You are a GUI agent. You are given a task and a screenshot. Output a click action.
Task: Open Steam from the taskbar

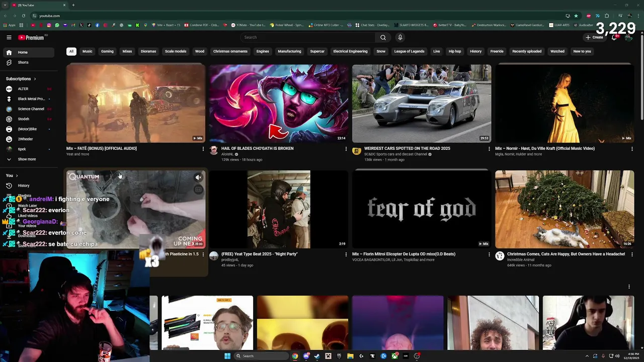pos(317,356)
